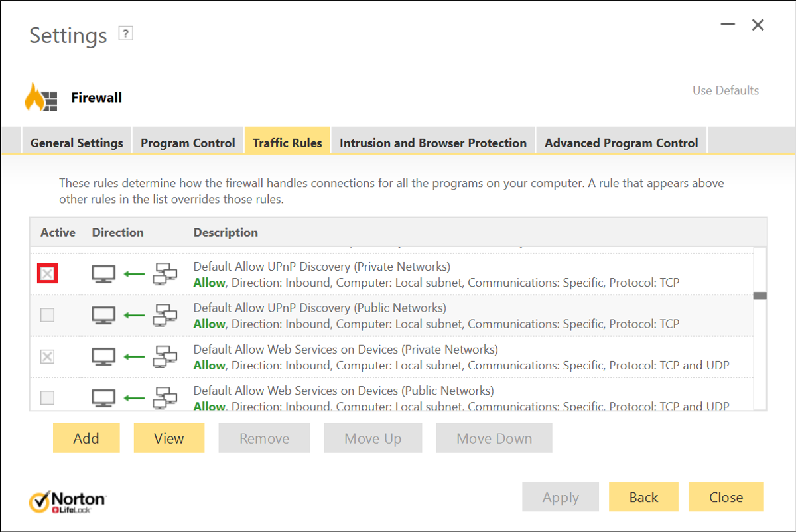Click the green inbound arrow on UPnP Public rule
The image size is (796, 532).
click(133, 314)
